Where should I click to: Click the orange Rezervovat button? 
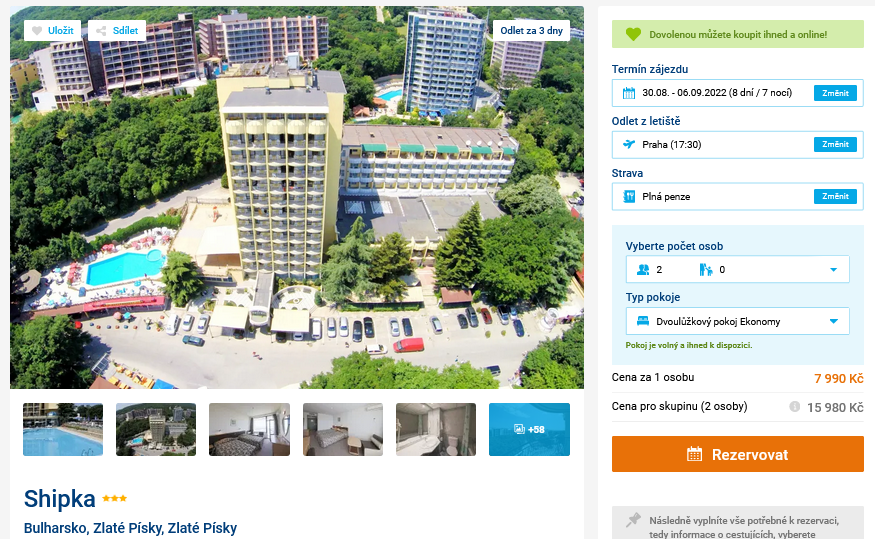pyautogui.click(x=738, y=454)
